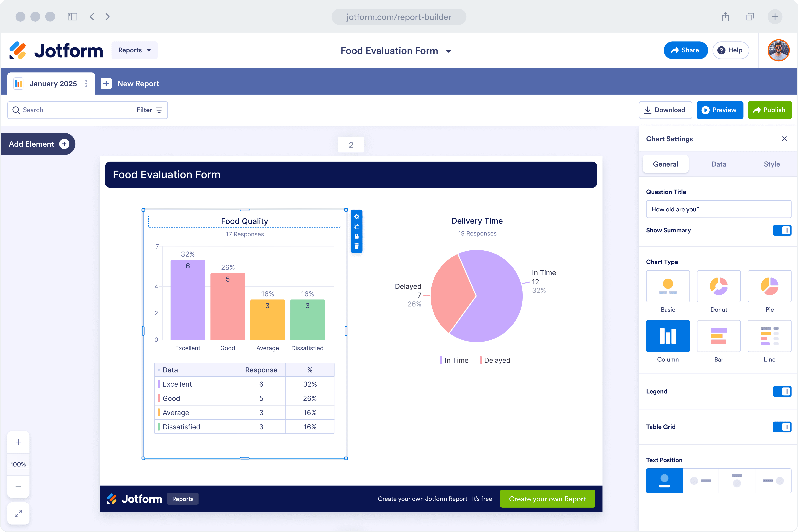This screenshot has width=798, height=532.
Task: Select the January 2025 report tab
Action: coord(51,83)
